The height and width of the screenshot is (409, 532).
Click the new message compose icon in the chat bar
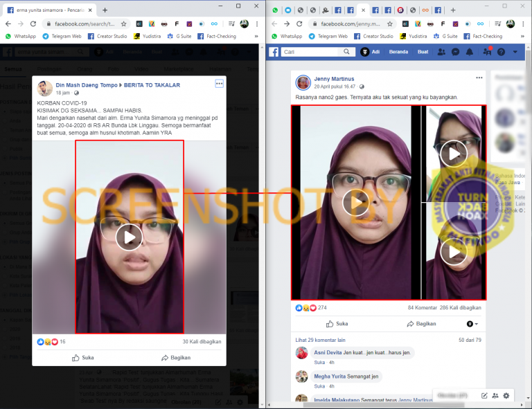coord(484,395)
